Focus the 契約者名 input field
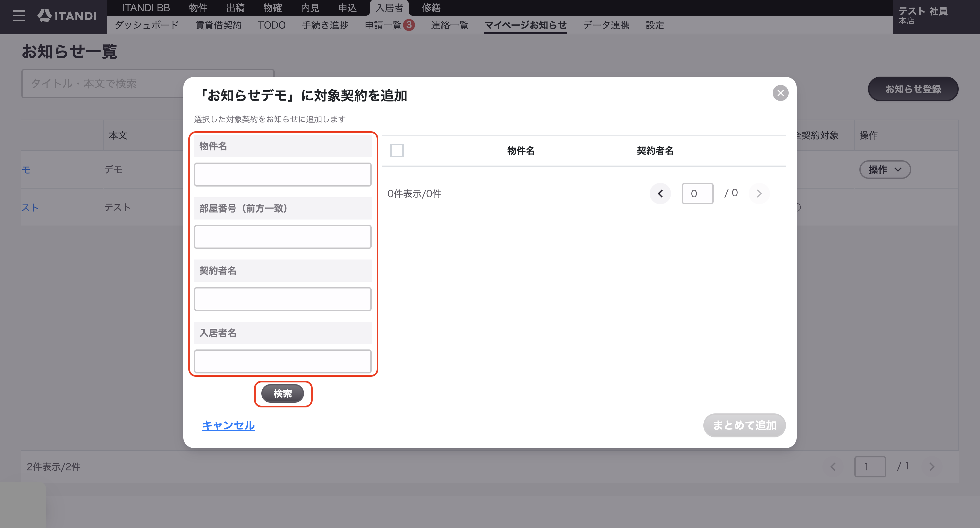This screenshot has width=980, height=528. 283,299
